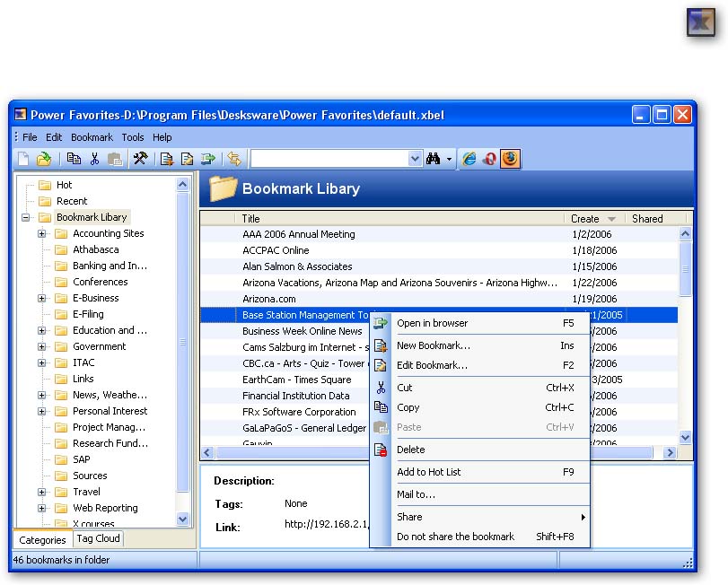This screenshot has height=585, width=728.
Task: Click the Hot folder in tree
Action: coord(64,185)
